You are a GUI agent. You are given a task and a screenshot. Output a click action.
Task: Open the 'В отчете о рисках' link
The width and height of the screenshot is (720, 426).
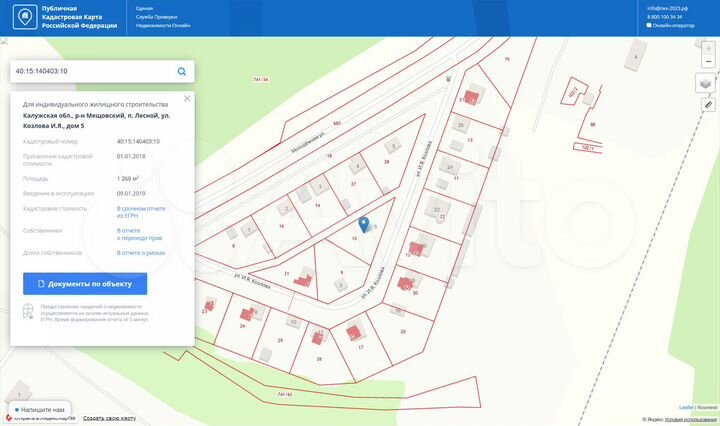click(x=141, y=253)
